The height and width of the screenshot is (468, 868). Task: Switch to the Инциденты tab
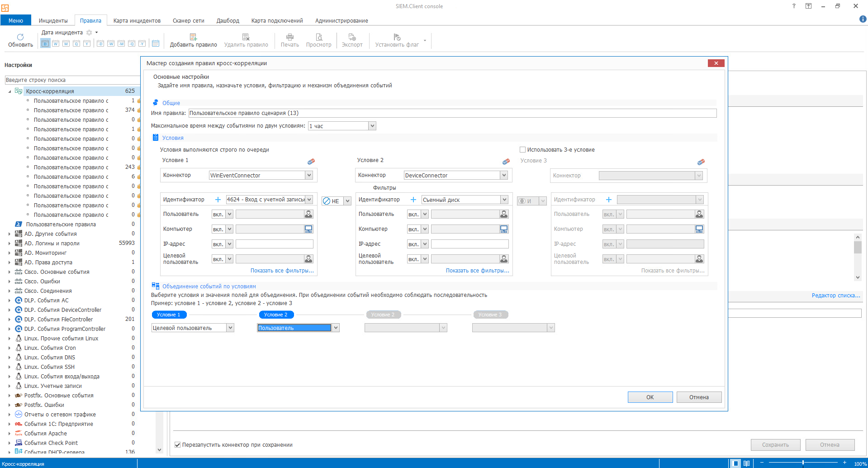(x=53, y=21)
